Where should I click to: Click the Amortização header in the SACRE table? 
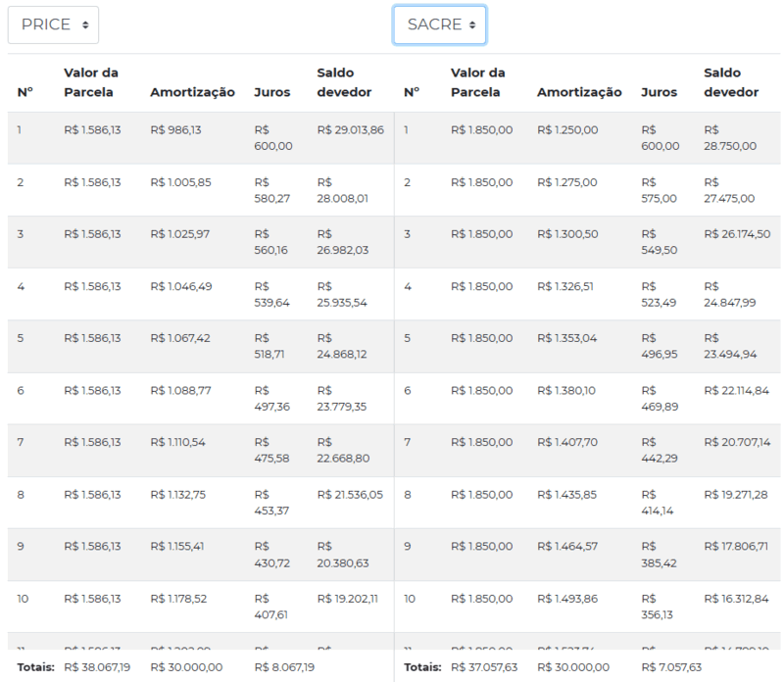point(579,92)
